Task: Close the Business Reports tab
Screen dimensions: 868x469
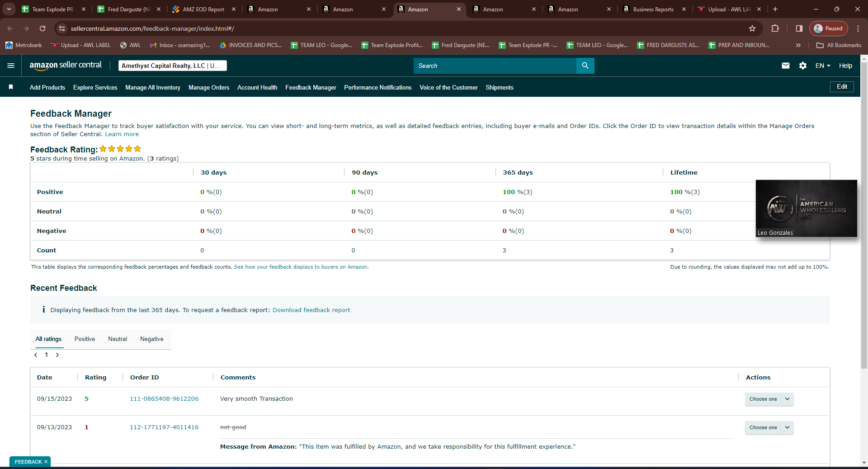Action: click(684, 9)
